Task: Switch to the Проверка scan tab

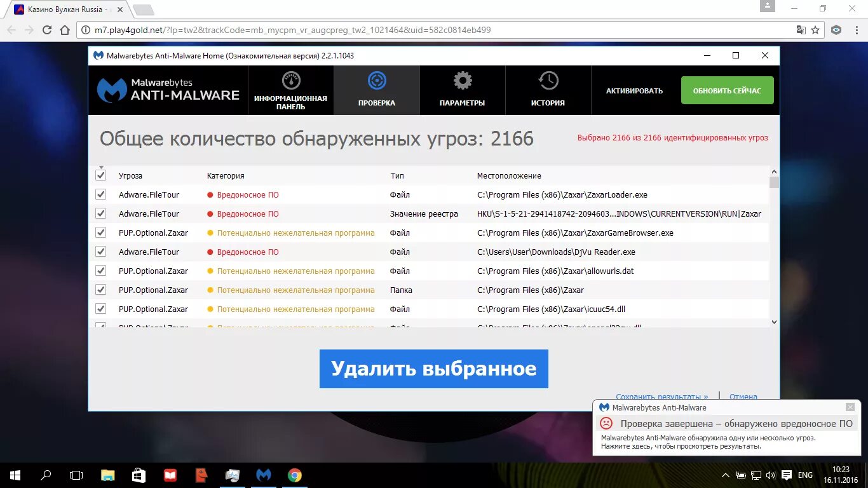Action: [377, 90]
